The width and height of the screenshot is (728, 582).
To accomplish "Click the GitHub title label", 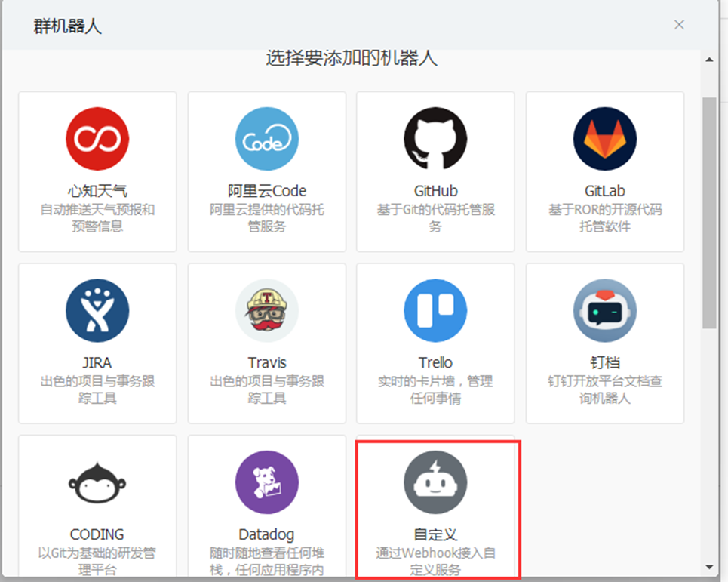I will [435, 191].
